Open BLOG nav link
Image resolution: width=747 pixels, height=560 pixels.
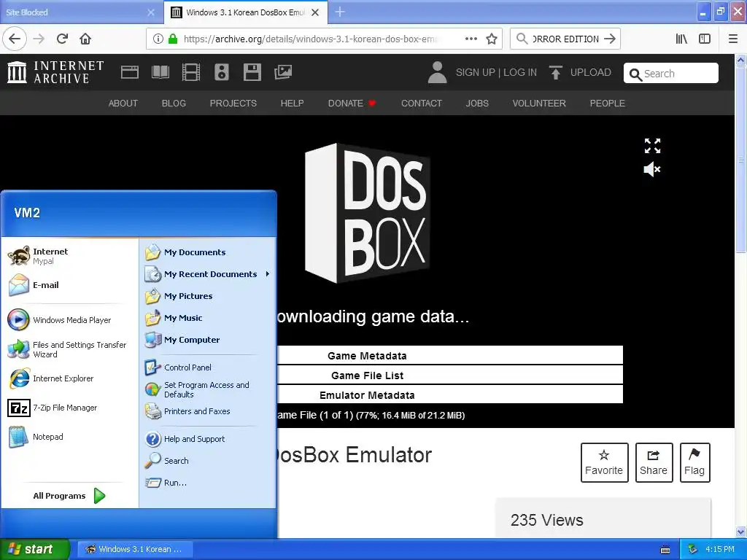(174, 104)
